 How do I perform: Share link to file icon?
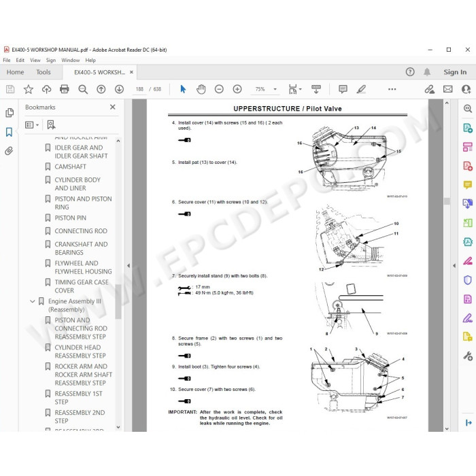429,89
